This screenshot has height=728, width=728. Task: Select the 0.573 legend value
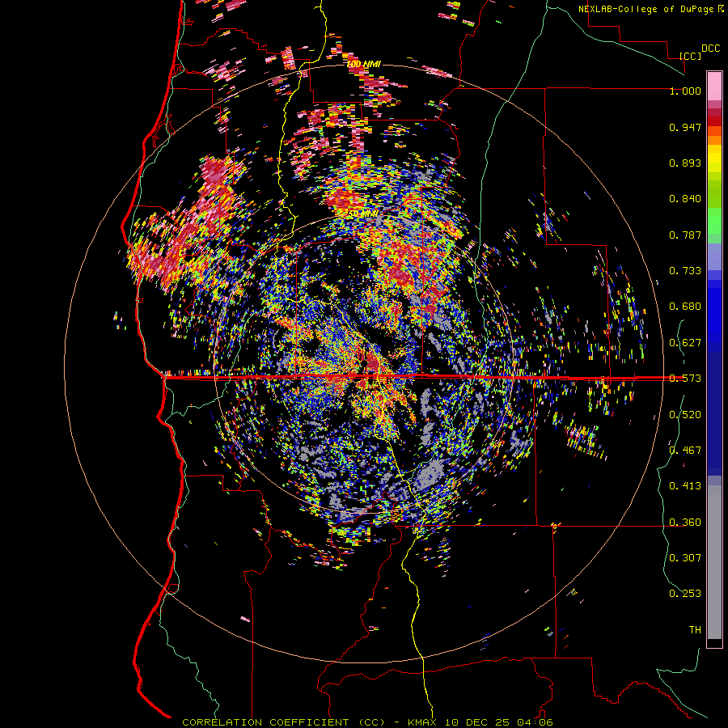pyautogui.click(x=685, y=379)
